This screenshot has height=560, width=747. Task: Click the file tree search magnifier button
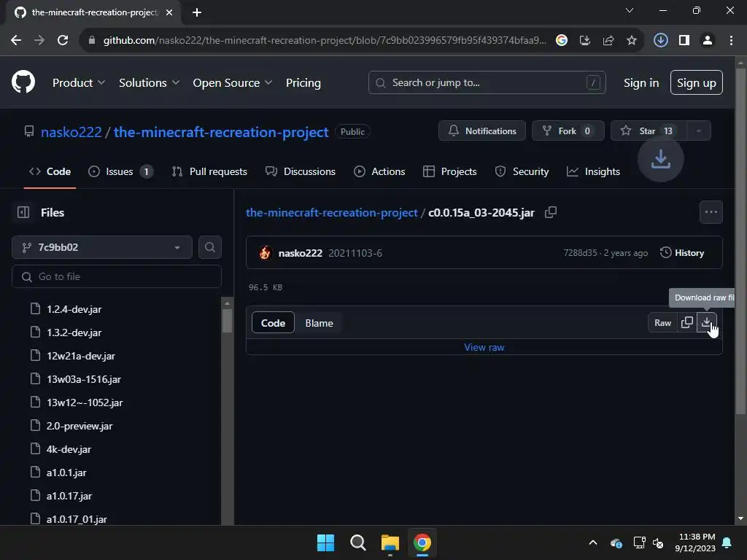(x=209, y=247)
